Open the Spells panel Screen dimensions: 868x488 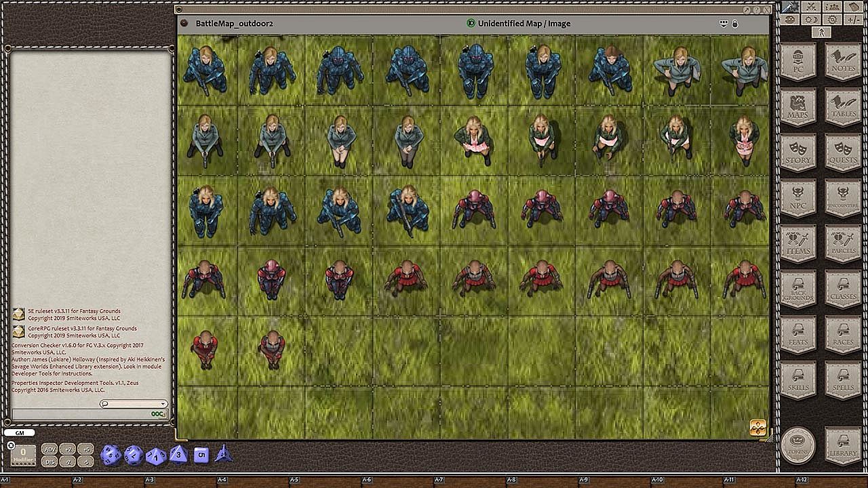[843, 380]
